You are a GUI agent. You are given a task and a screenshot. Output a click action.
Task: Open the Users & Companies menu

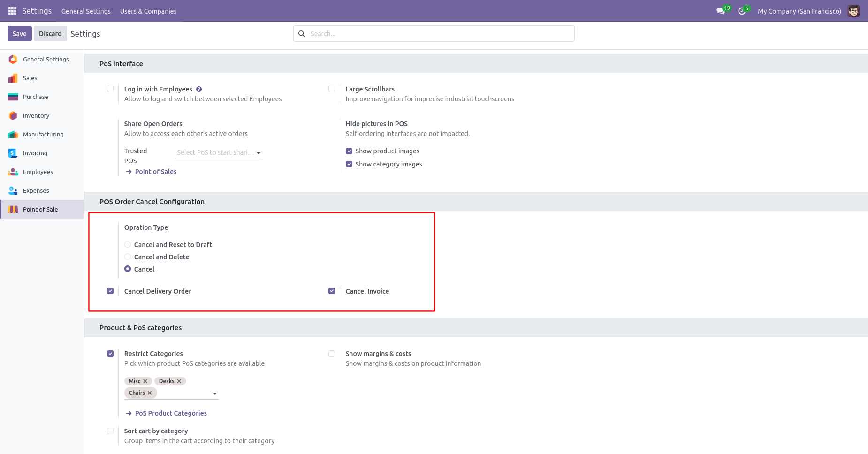[148, 11]
